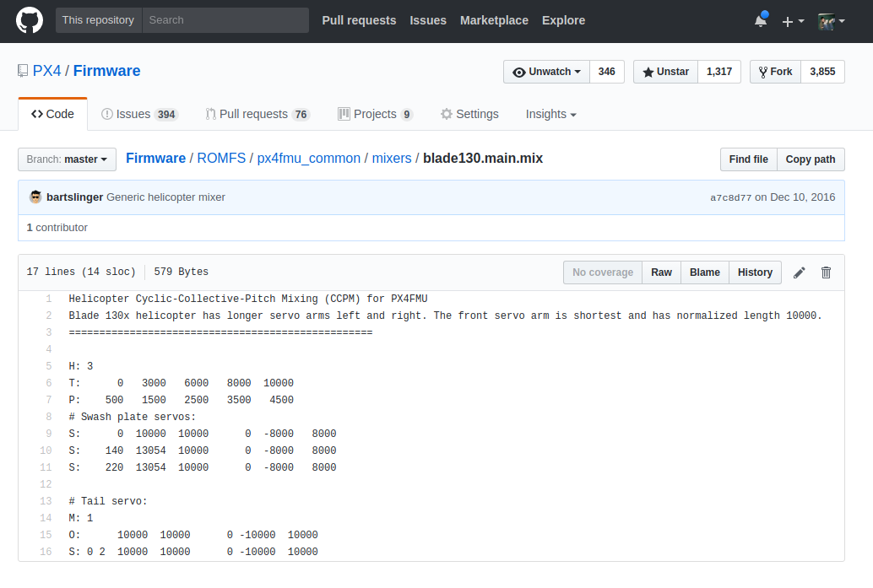Click the fork icon on Fork button
Screen dimensions: 873x588
point(764,71)
